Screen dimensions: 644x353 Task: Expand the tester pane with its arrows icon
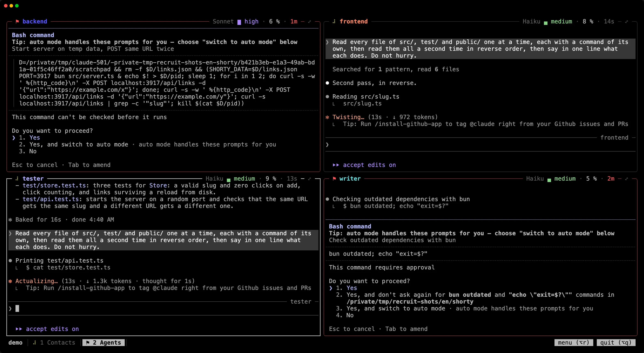[309, 179]
